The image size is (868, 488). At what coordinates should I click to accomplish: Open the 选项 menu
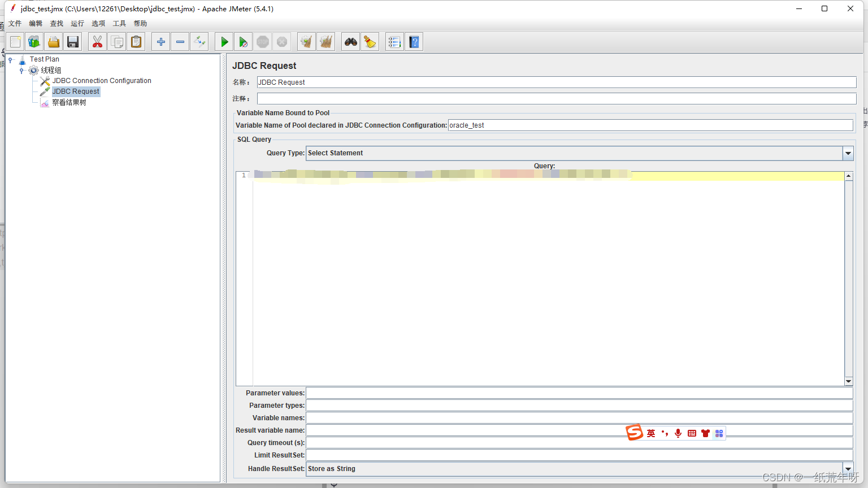[x=98, y=24]
